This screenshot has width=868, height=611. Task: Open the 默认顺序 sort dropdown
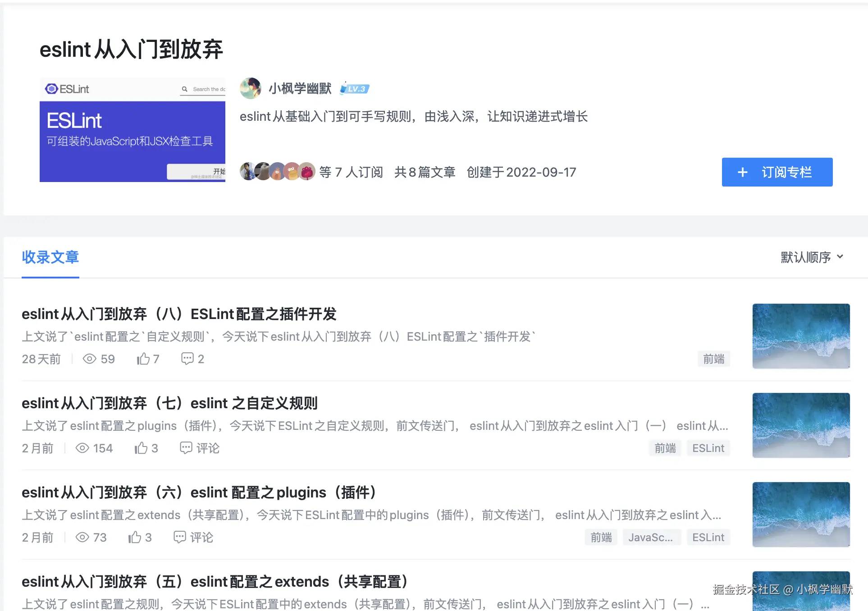812,257
